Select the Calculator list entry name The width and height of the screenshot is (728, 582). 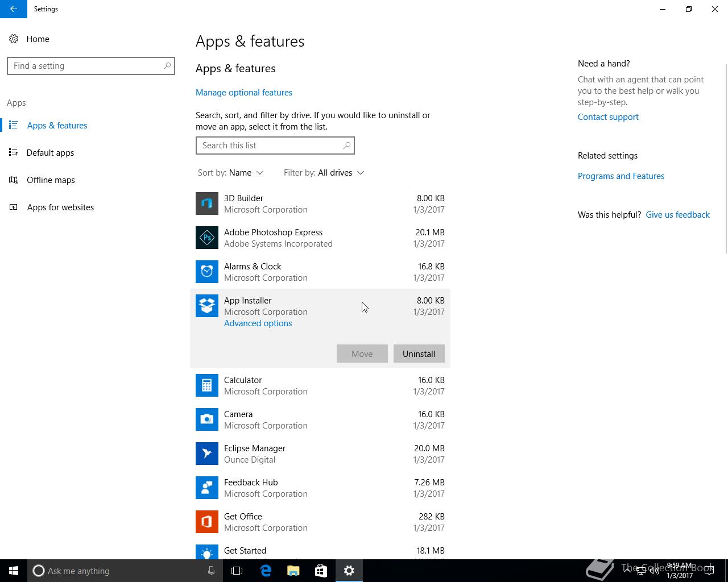[243, 380]
